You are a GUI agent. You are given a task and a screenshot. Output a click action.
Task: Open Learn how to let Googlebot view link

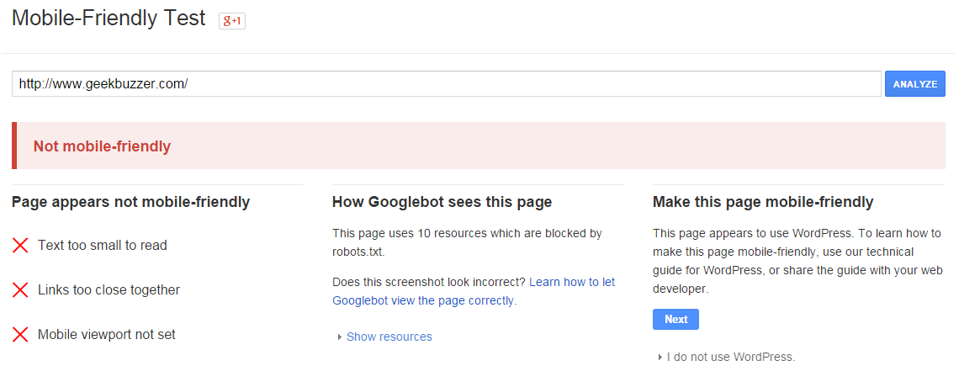pyautogui.click(x=474, y=292)
